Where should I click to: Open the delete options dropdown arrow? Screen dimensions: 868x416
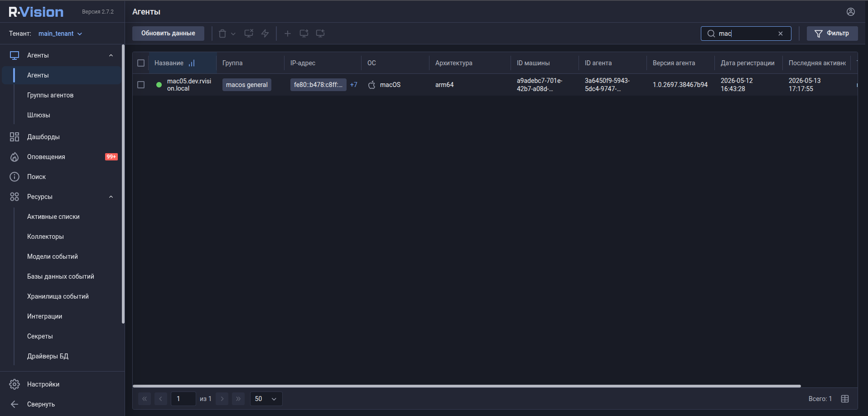[233, 34]
